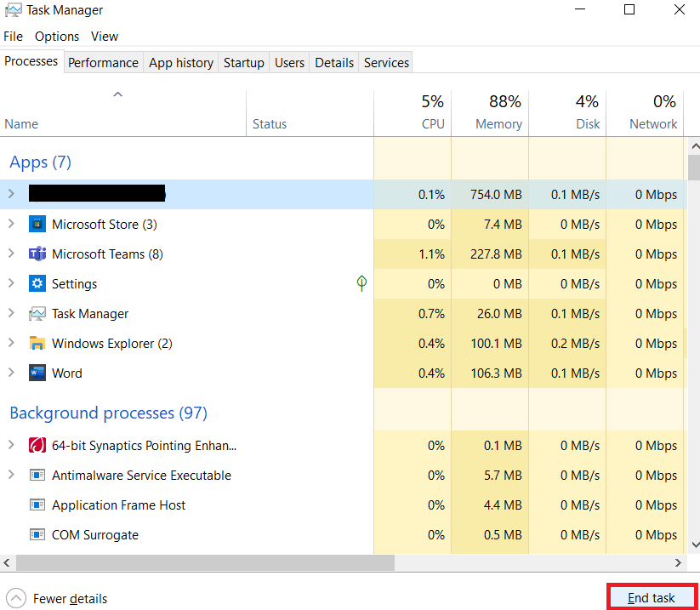Click the vertical scrollbar up arrow
The image size is (700, 610).
tap(695, 146)
